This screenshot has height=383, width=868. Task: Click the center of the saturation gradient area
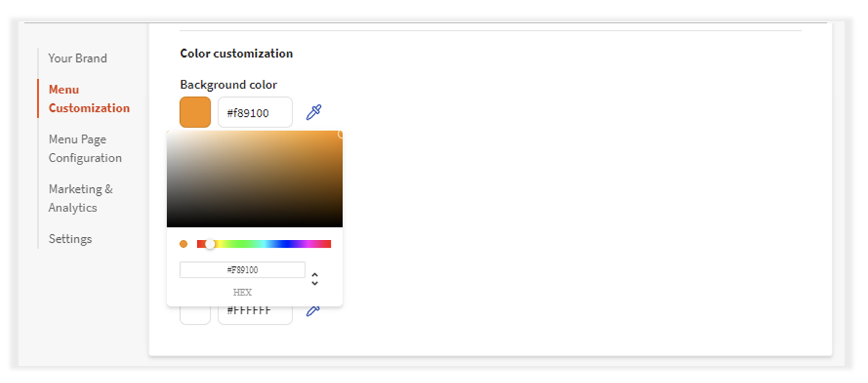click(x=255, y=179)
